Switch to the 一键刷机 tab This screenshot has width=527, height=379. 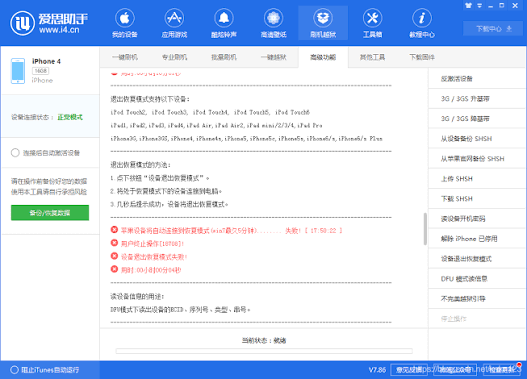(125, 57)
